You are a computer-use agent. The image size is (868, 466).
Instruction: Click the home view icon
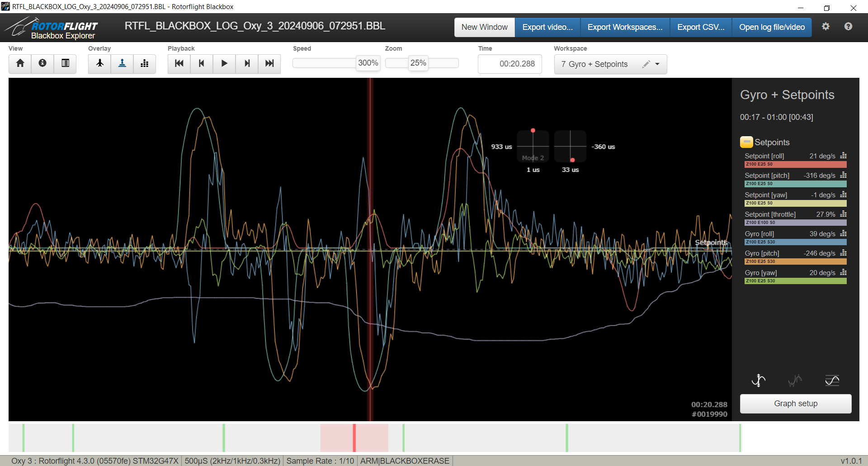click(20, 63)
